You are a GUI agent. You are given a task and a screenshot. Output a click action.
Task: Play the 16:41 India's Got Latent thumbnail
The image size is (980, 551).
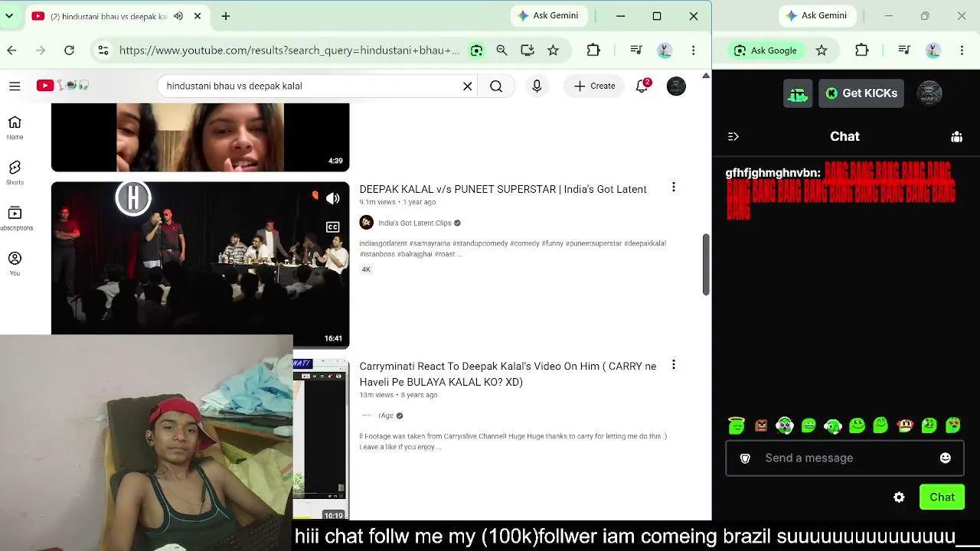click(x=200, y=265)
